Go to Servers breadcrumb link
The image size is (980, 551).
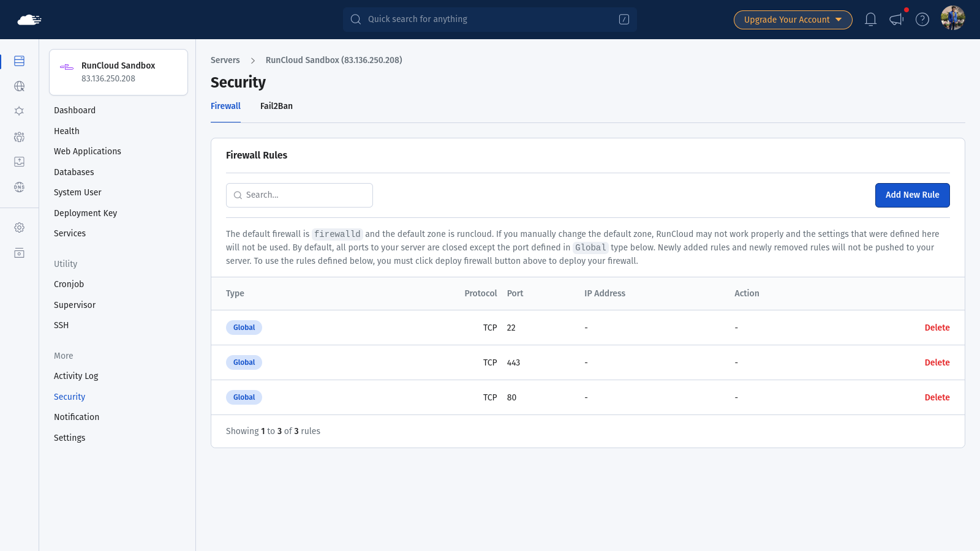[225, 60]
